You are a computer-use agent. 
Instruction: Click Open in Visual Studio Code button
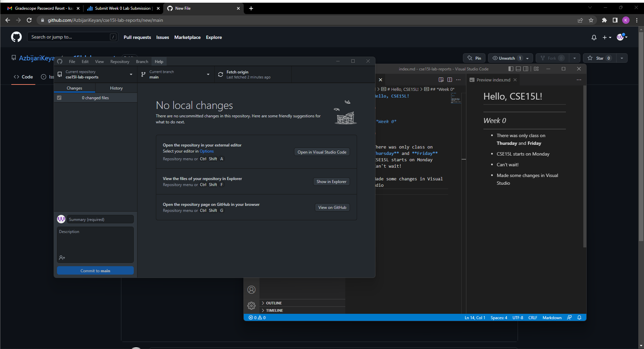(321, 152)
